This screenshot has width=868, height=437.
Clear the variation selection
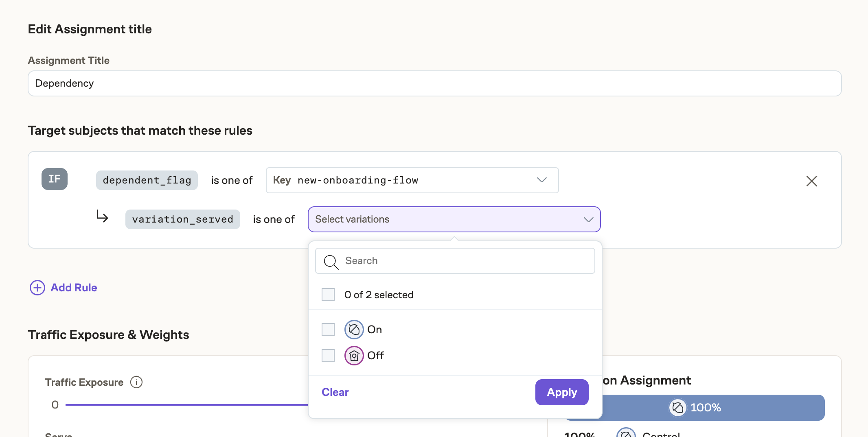(335, 392)
